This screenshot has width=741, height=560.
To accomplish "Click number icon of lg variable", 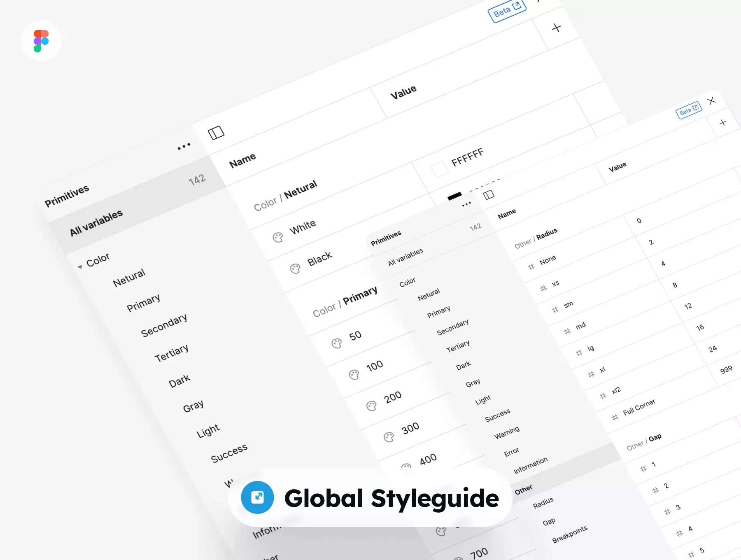I will [x=579, y=353].
